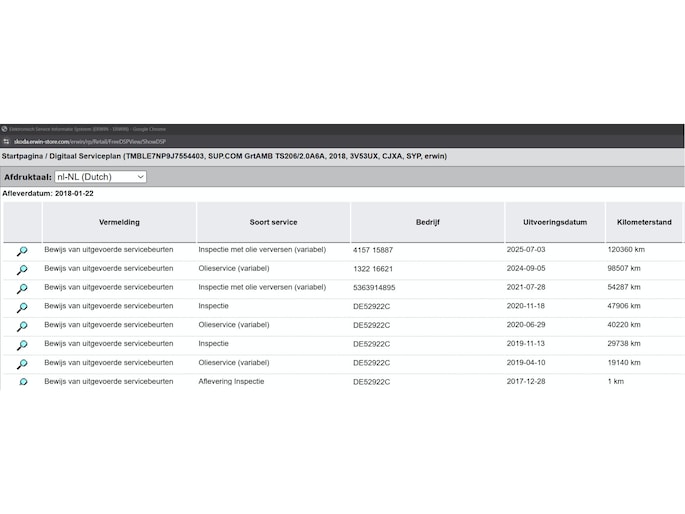Select the 4157 15887 company cell
The image size is (685, 514).
click(373, 250)
